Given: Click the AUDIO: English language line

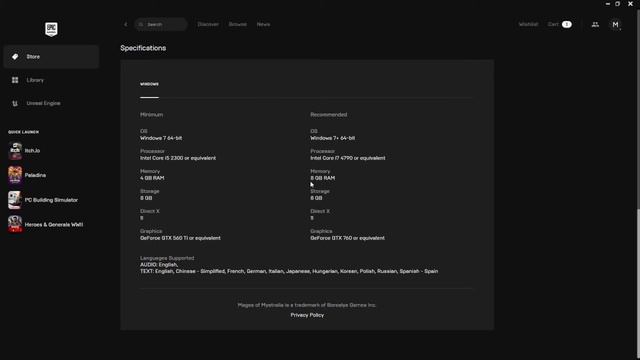Looking at the screenshot, I should (159, 264).
